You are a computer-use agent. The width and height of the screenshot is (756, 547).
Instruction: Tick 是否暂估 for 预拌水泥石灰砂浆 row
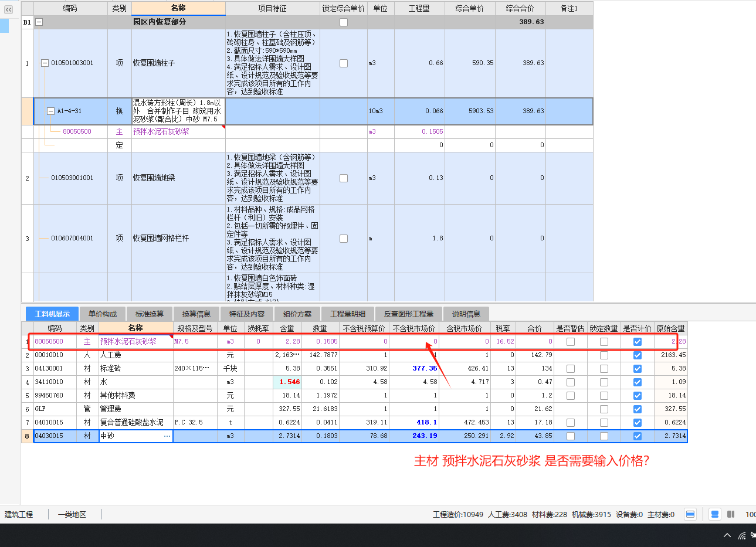pos(571,342)
